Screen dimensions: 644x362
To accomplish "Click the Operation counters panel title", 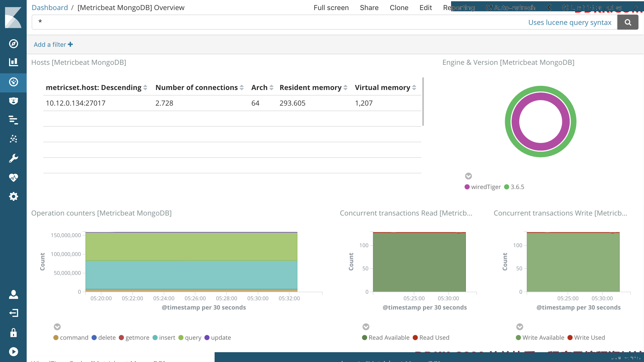I will [x=101, y=213].
